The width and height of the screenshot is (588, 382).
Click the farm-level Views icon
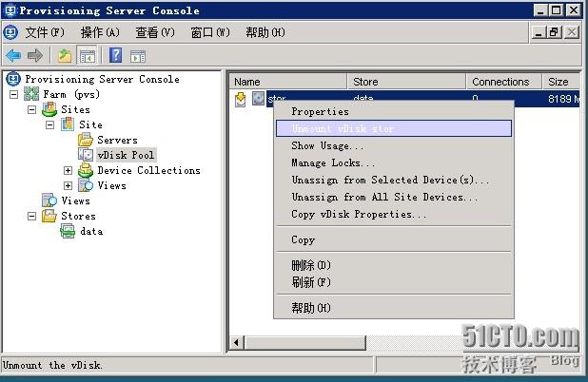click(49, 201)
